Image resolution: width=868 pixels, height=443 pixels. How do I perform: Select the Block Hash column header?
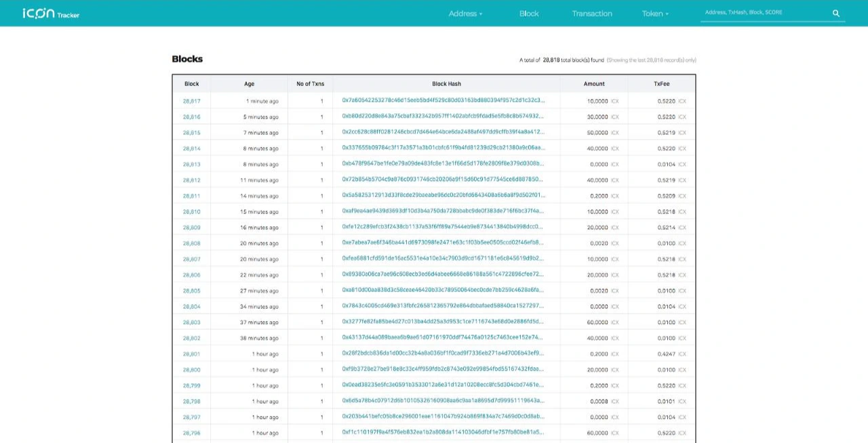(x=446, y=84)
